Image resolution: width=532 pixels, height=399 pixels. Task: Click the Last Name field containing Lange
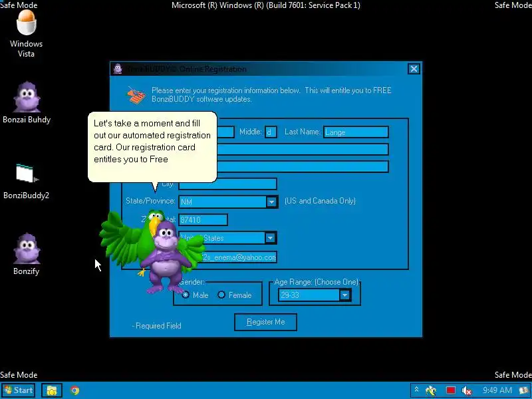point(356,132)
